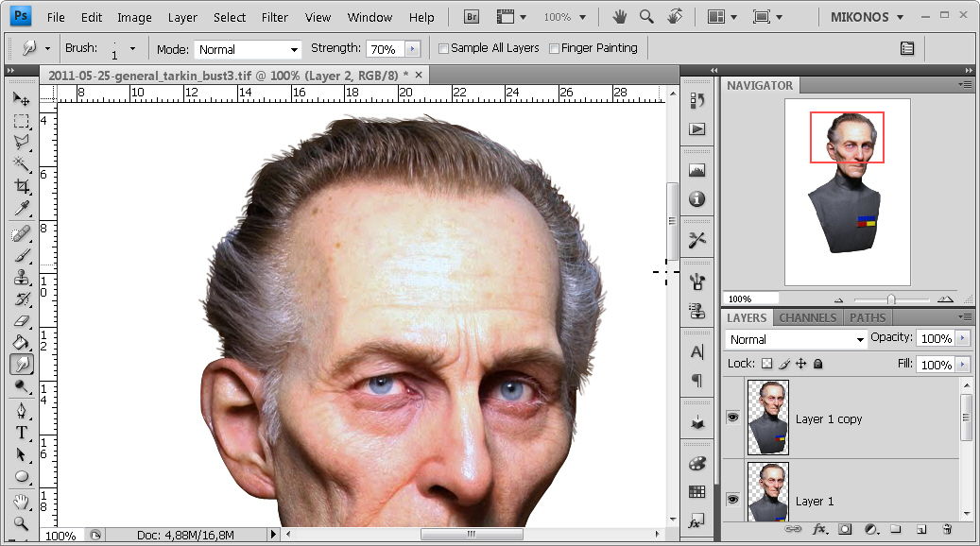
Task: Select the Ellipse shape tool
Action: pos(21,476)
